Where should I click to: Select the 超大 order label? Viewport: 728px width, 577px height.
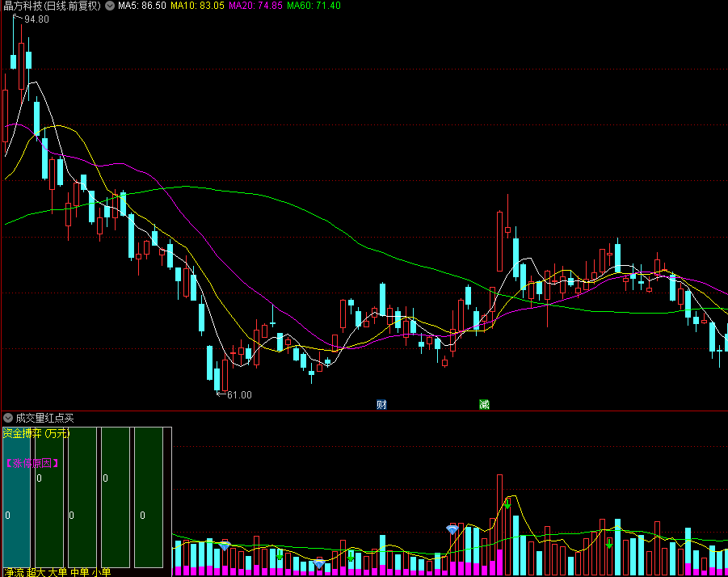36,572
